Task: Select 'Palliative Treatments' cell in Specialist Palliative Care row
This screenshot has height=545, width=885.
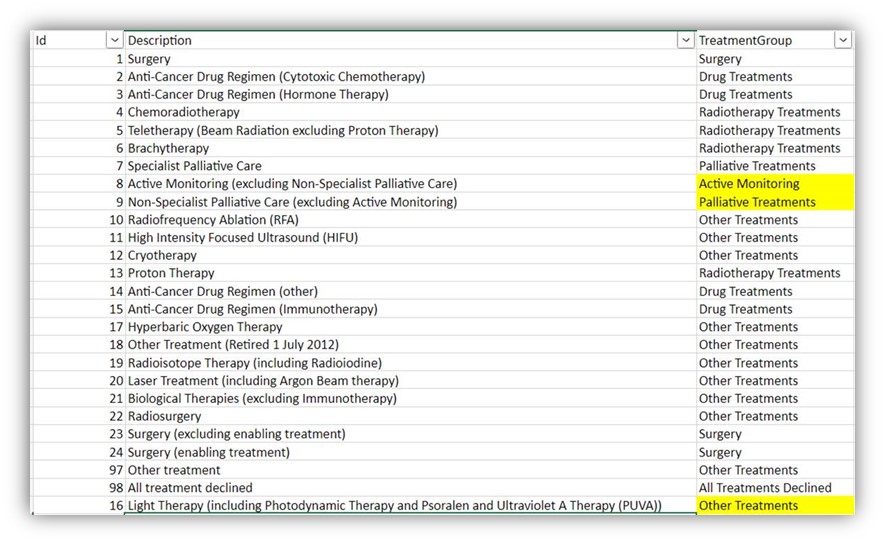Action: (x=776, y=166)
